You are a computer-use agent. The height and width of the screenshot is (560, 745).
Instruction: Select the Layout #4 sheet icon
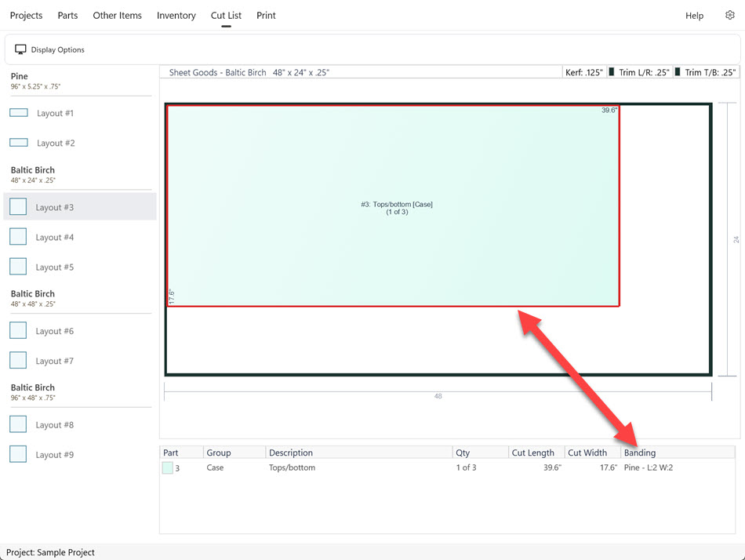pos(18,237)
